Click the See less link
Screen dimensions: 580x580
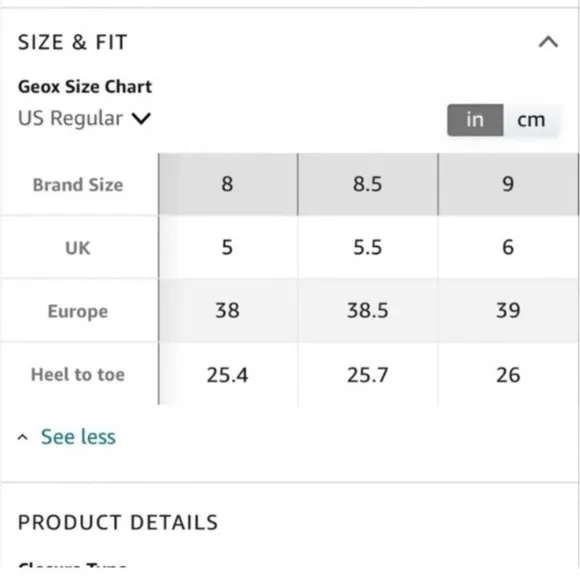tap(78, 436)
